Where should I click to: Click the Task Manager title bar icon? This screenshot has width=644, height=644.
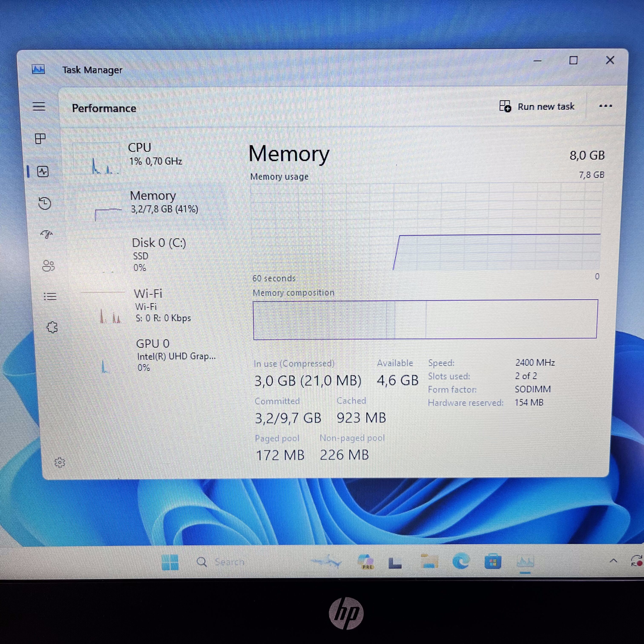pos(38,69)
